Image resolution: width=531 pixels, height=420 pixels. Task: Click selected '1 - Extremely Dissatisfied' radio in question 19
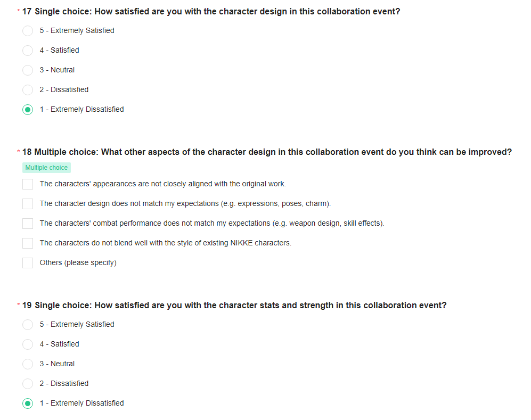(28, 403)
